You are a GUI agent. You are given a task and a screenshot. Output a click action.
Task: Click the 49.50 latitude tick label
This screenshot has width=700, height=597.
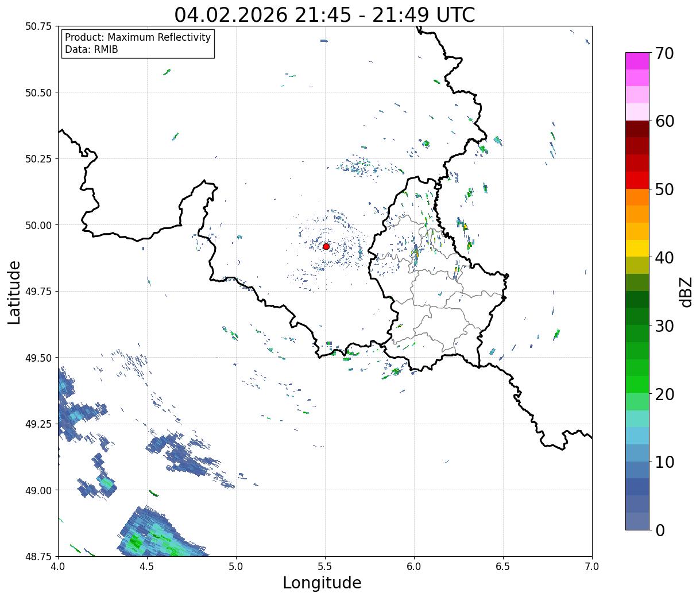[x=38, y=358]
